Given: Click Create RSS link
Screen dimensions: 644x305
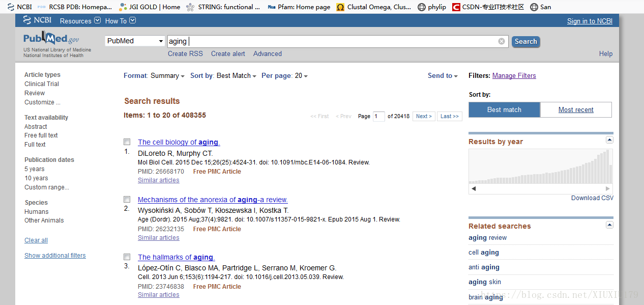Looking at the screenshot, I should pyautogui.click(x=185, y=53).
